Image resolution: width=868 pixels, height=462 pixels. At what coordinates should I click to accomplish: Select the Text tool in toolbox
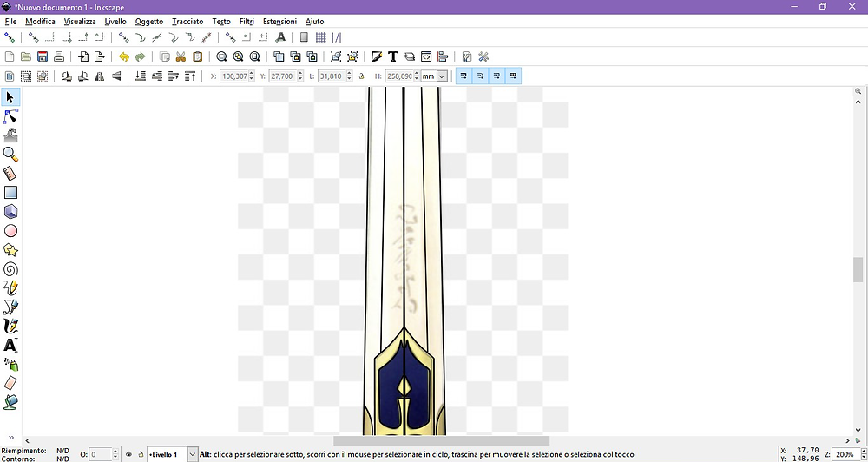point(10,345)
